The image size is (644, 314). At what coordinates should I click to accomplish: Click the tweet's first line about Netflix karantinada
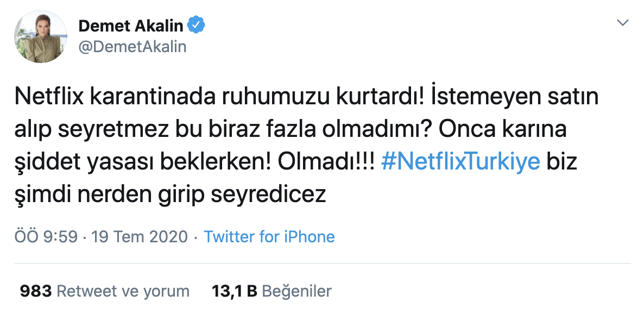coord(306,97)
